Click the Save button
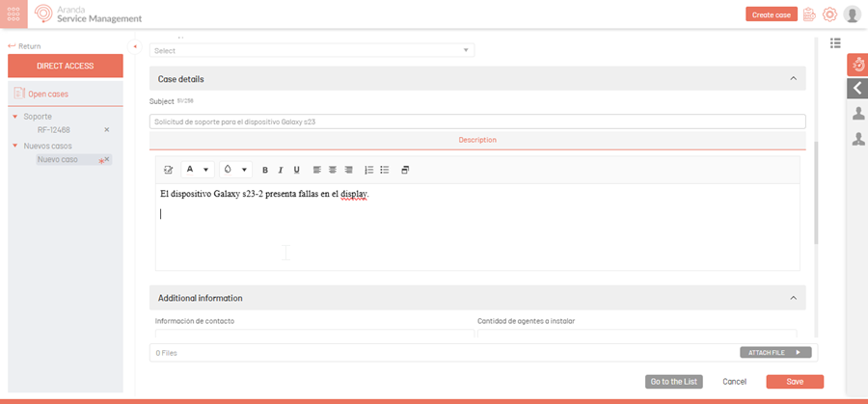Screen dimensions: 868x404 point(795,382)
